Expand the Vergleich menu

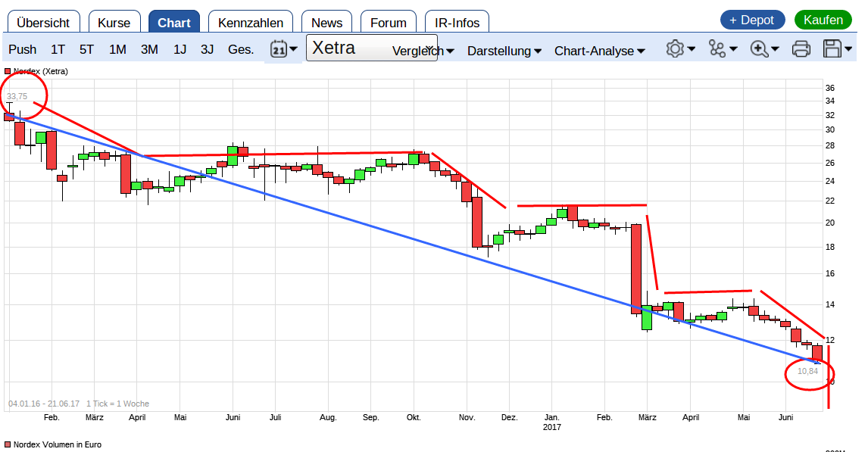(x=423, y=51)
